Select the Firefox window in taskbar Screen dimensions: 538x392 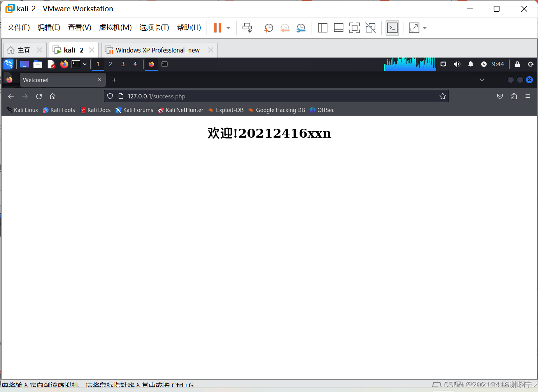(x=151, y=64)
